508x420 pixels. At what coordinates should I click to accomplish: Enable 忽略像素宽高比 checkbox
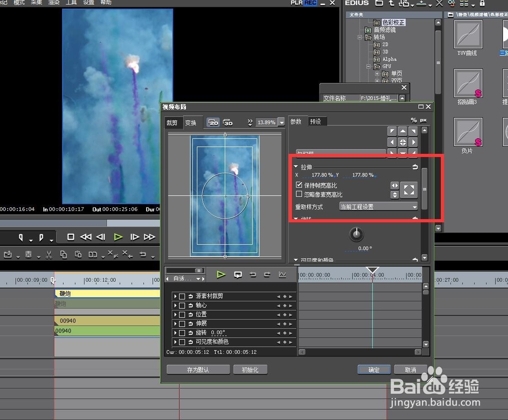299,194
